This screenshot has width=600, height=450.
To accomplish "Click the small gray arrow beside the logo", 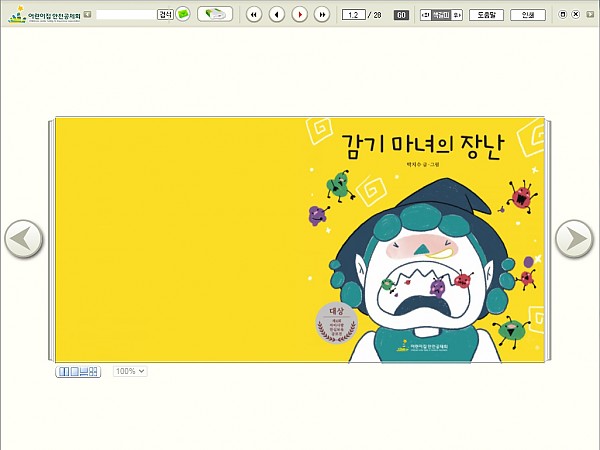I will [88, 15].
